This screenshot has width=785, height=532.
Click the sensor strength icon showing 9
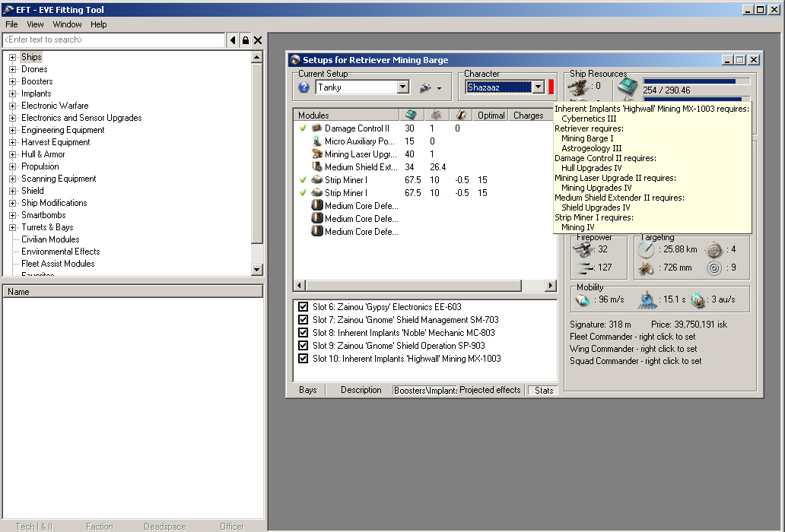714,268
